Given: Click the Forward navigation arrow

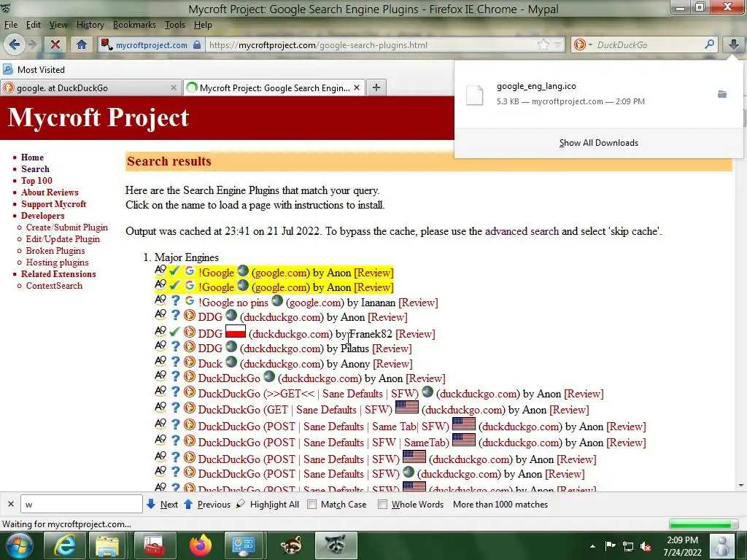Looking at the screenshot, I should (x=32, y=44).
